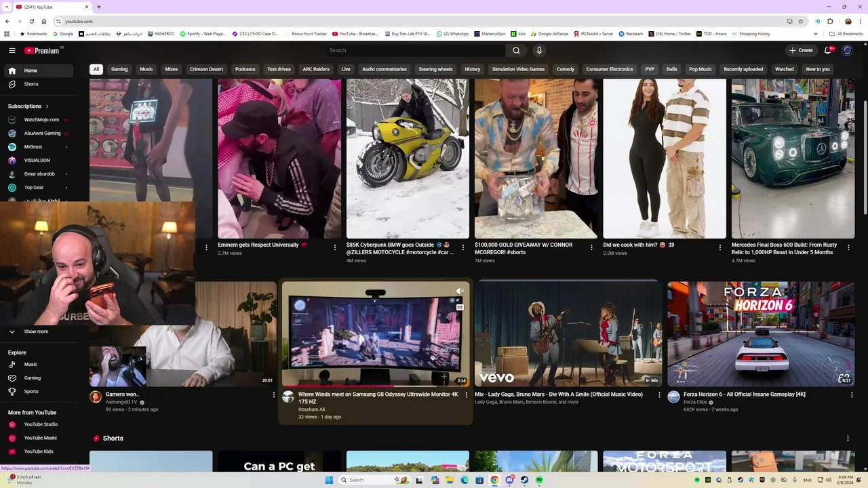Open options for Gamers won video
868x488 pixels.
tap(274, 394)
